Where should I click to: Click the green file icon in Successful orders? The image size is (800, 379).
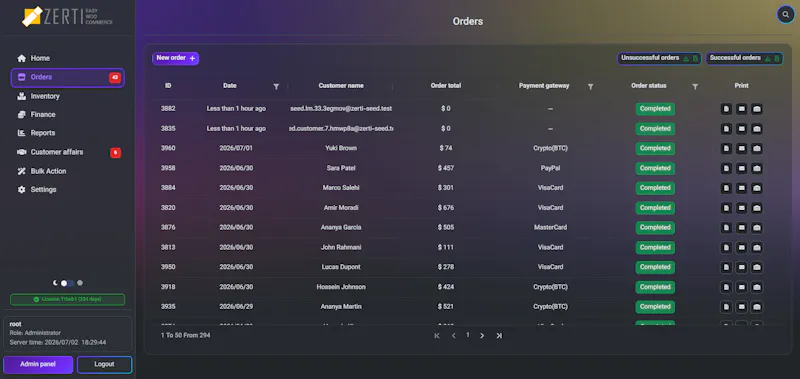tap(777, 59)
